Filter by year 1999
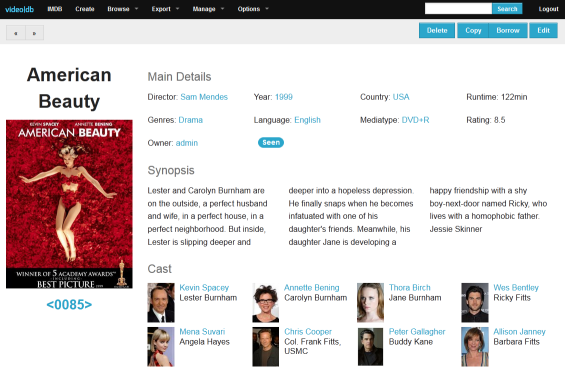Screen dimensions: 565x368 [284, 97]
